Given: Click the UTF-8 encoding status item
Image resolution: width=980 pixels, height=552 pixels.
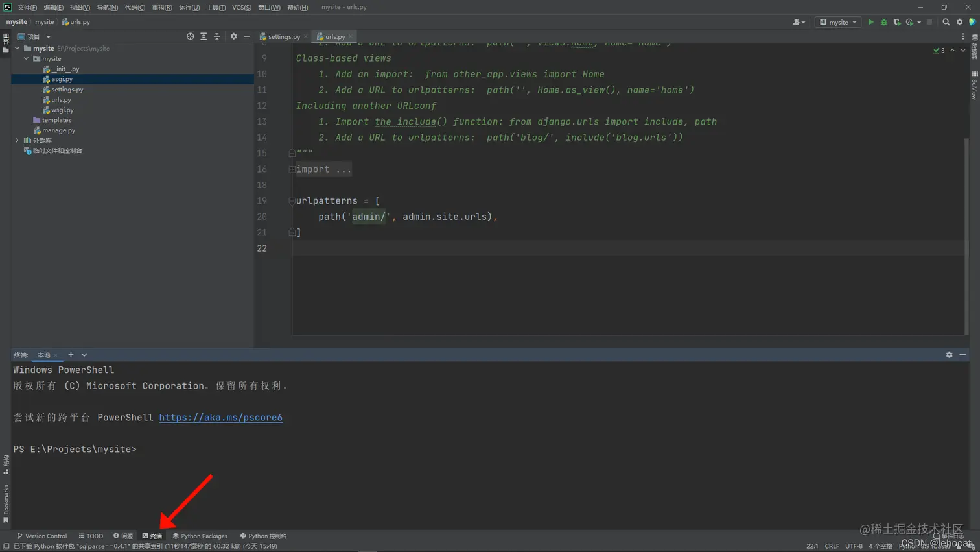Looking at the screenshot, I should pos(854,546).
